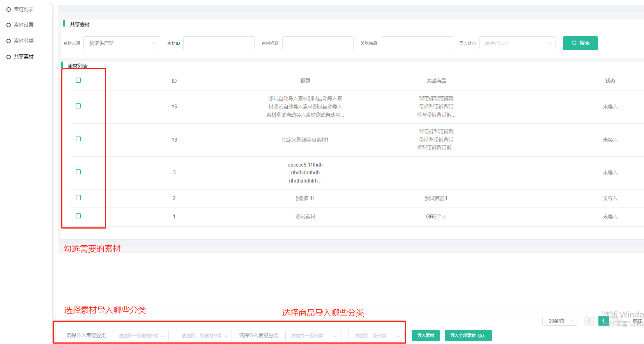644x344 pixels.
Task: Click the 素材ID input field
Action: [219, 43]
